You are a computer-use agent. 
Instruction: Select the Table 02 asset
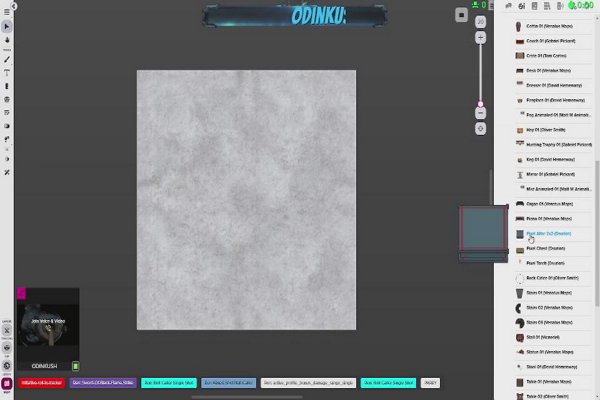click(x=553, y=396)
